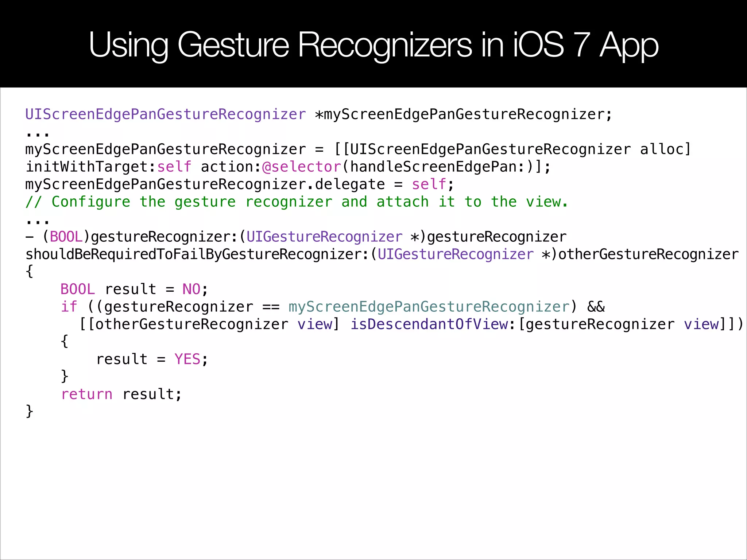Click the pink "@selector" keyword
The height and width of the screenshot is (560, 747).
click(x=302, y=167)
